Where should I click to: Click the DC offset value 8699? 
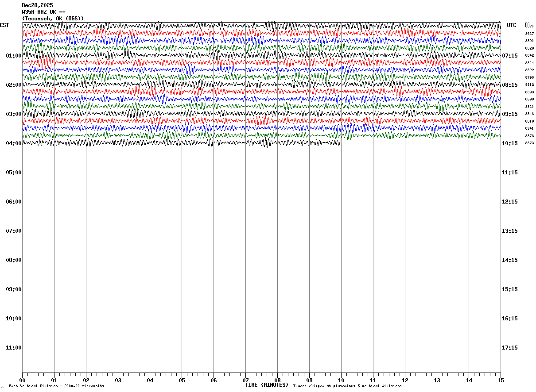click(529, 99)
